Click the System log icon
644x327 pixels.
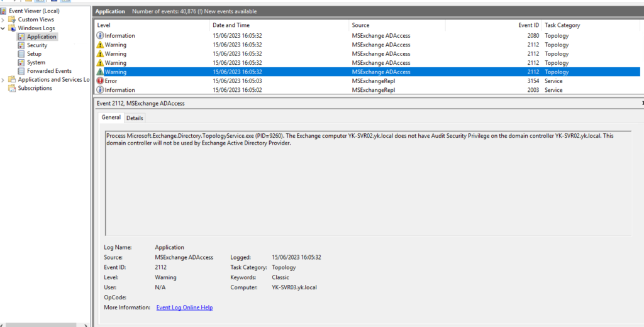[x=21, y=63]
